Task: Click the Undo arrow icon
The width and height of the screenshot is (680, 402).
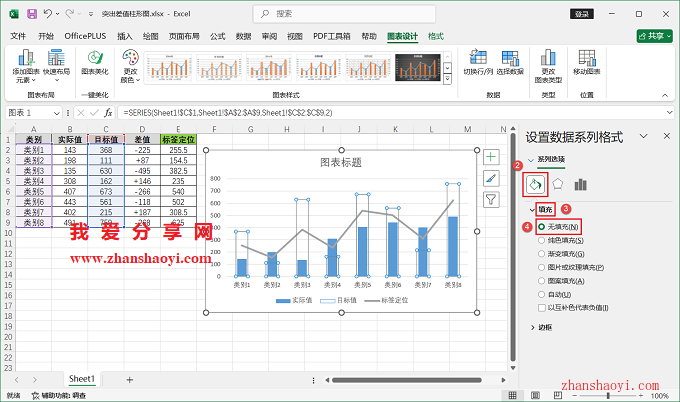Action: pos(48,14)
